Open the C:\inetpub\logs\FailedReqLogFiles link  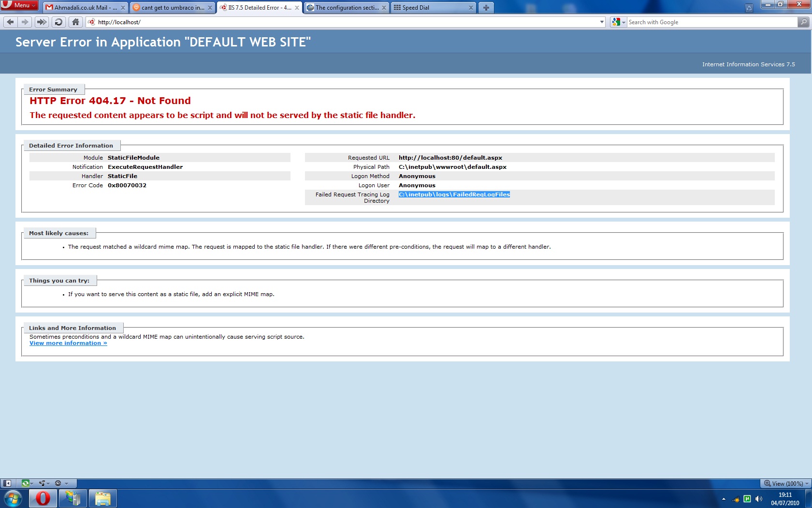pyautogui.click(x=454, y=194)
